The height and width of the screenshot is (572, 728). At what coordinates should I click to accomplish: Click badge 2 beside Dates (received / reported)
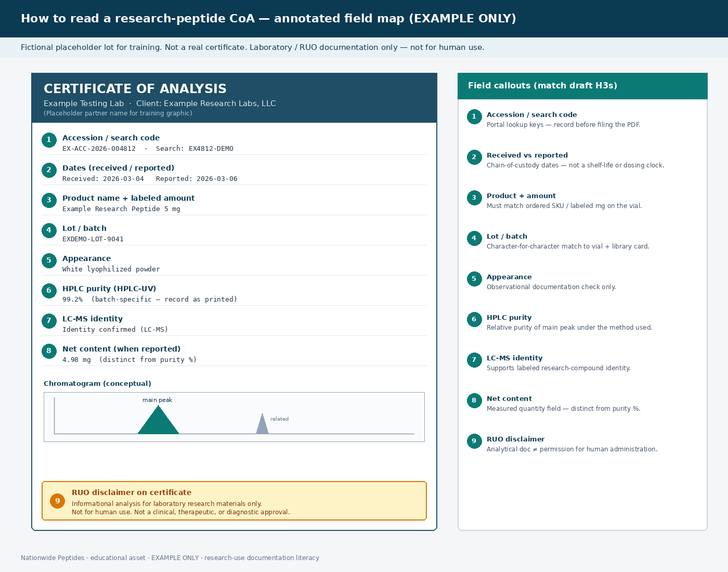pyautogui.click(x=49, y=170)
